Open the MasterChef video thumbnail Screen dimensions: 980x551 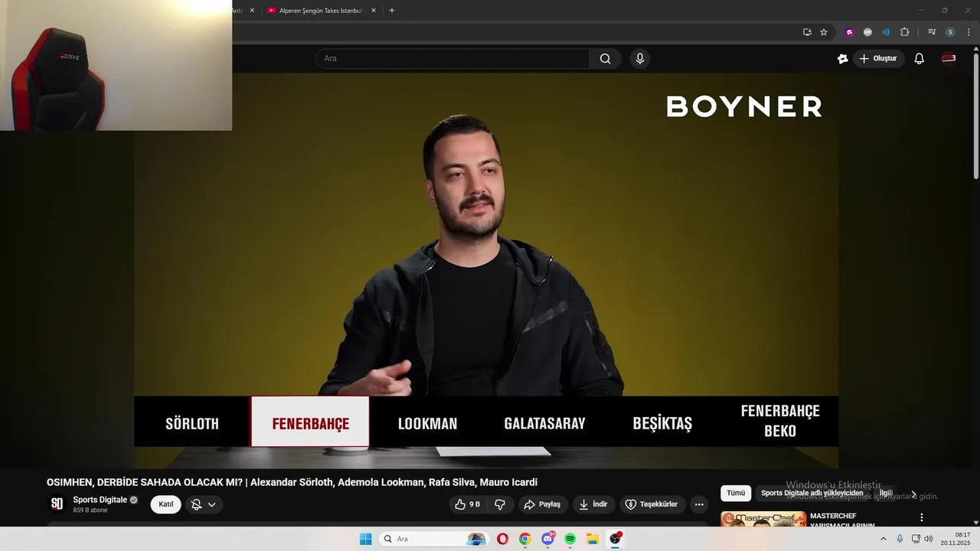(x=763, y=520)
